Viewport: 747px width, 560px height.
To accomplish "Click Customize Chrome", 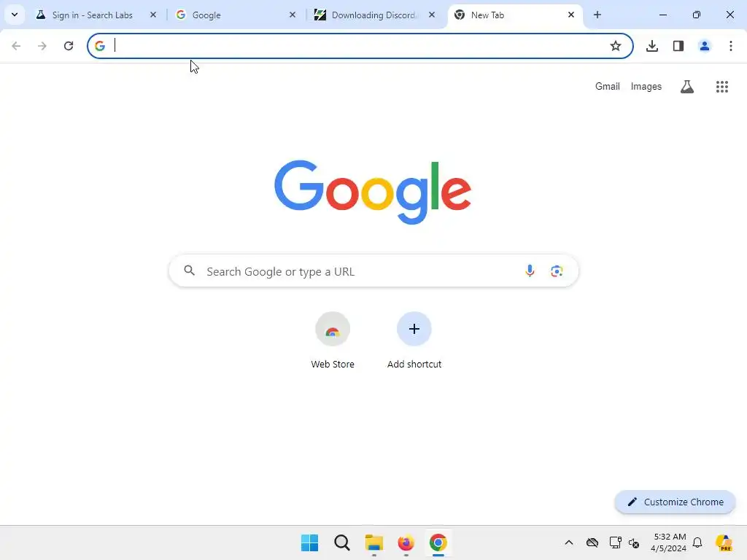I will click(675, 502).
